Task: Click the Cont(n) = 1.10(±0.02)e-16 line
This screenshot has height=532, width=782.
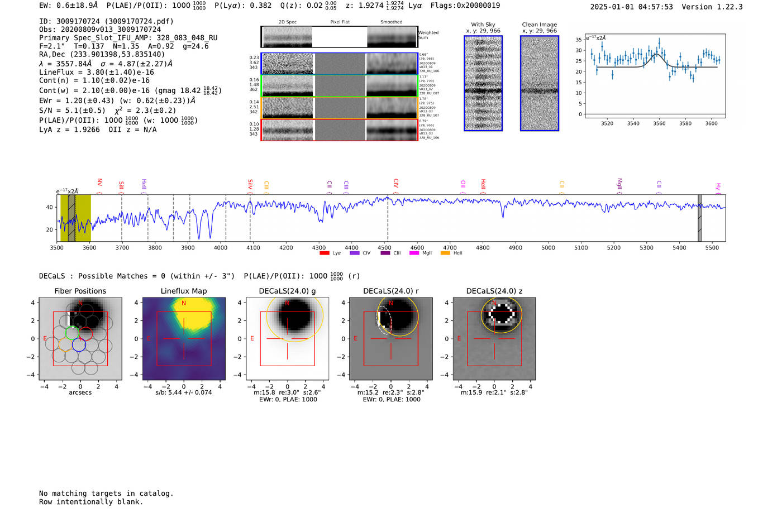Action: pyautogui.click(x=94, y=80)
